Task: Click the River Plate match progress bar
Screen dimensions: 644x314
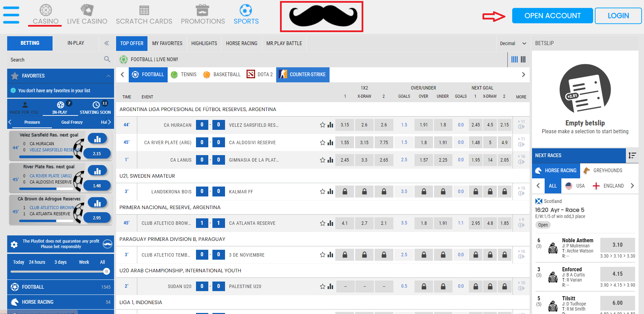Action: [x=46, y=189]
